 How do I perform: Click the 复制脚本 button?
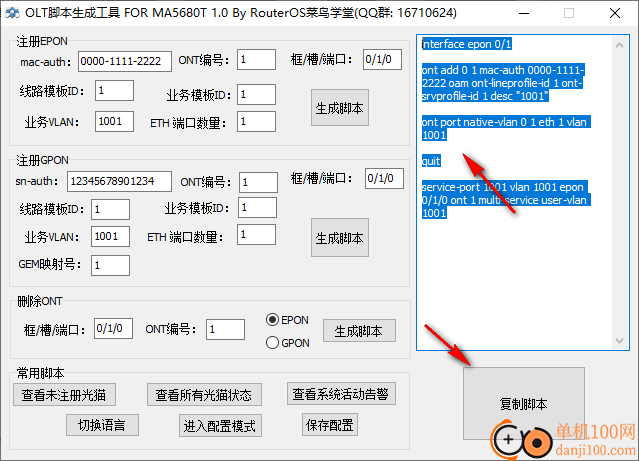(524, 404)
